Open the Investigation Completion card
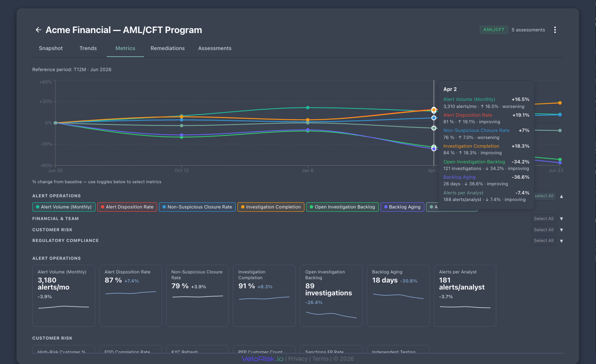Screen dimensions: 596x364 [x=264, y=296]
